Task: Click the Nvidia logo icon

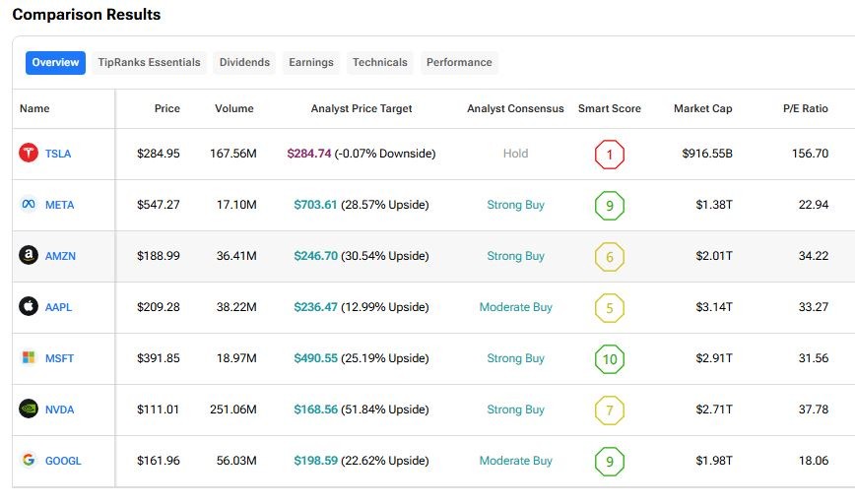Action: pos(29,409)
